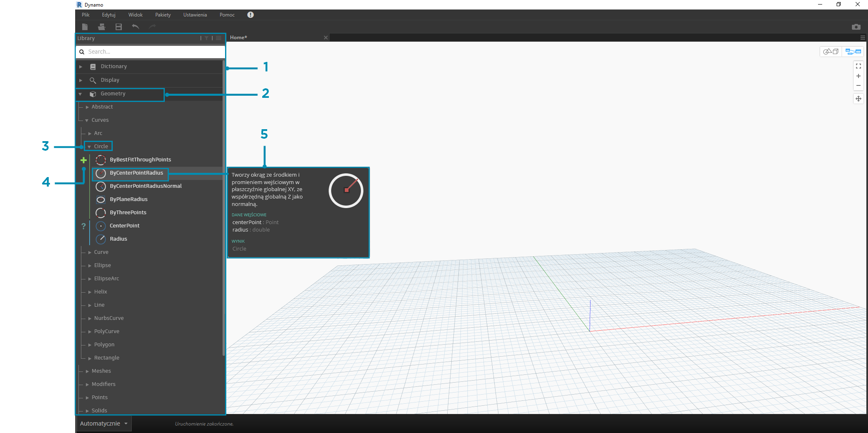
Task: Expand the Ellipse class
Action: tap(90, 266)
